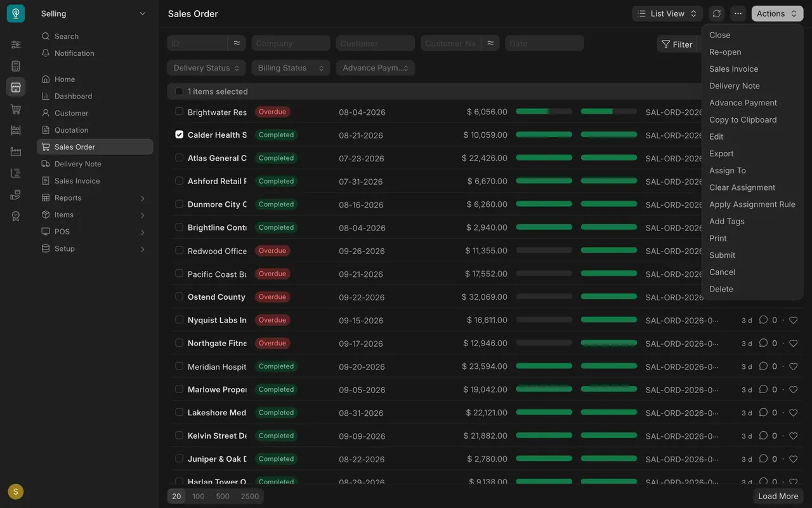This screenshot has width=812, height=508.
Task: Select Delete in the Actions menu
Action: click(752, 289)
